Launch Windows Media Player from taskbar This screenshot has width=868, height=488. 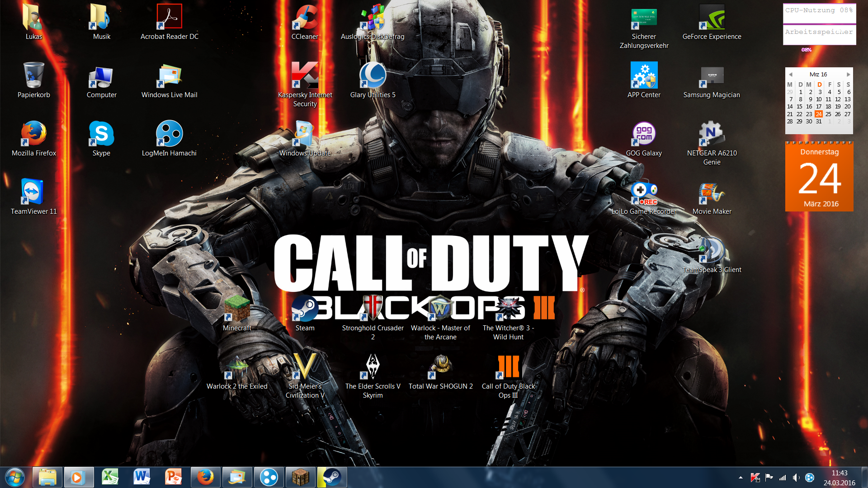79,477
